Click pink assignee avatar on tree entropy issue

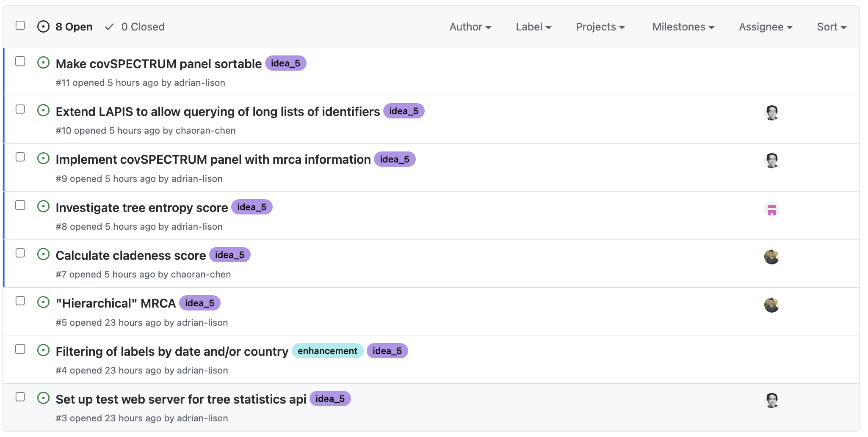pyautogui.click(x=771, y=209)
